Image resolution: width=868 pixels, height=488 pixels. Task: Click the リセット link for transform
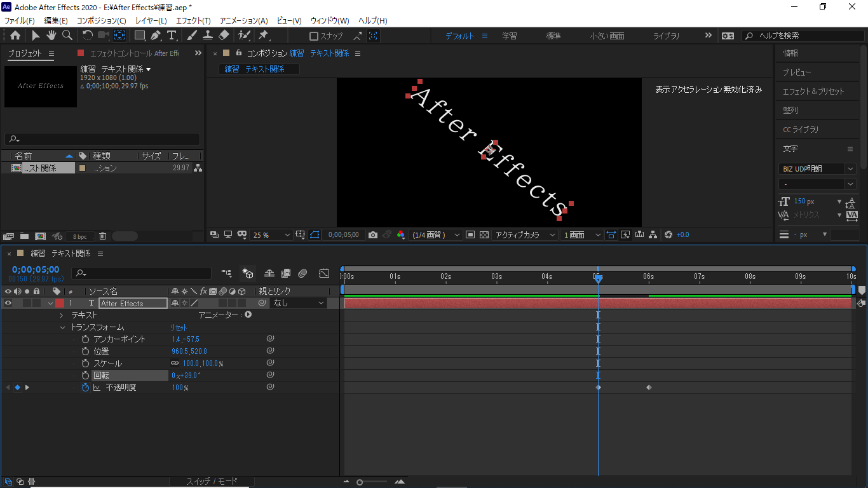[x=179, y=328]
